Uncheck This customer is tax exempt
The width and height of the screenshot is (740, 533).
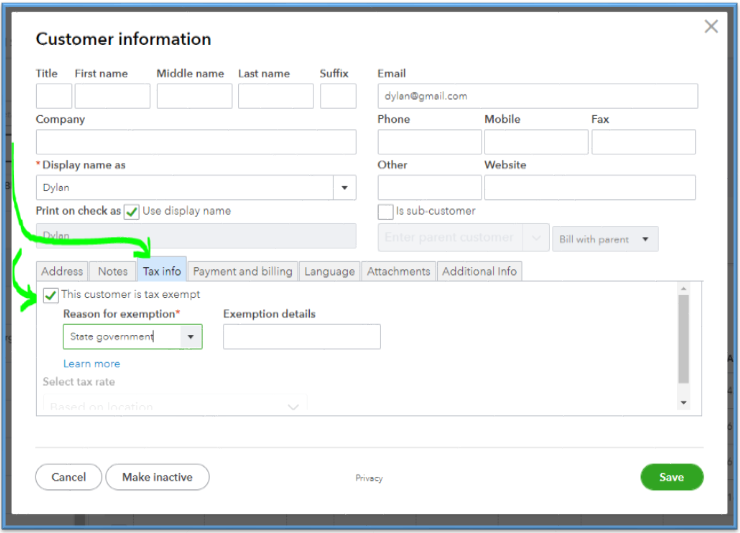tap(50, 296)
